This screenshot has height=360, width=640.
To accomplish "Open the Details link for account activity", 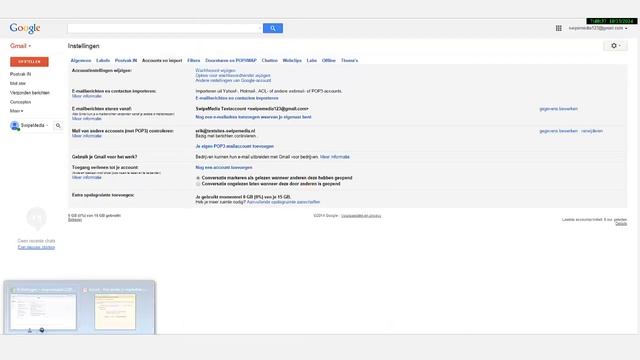I will tap(621, 224).
